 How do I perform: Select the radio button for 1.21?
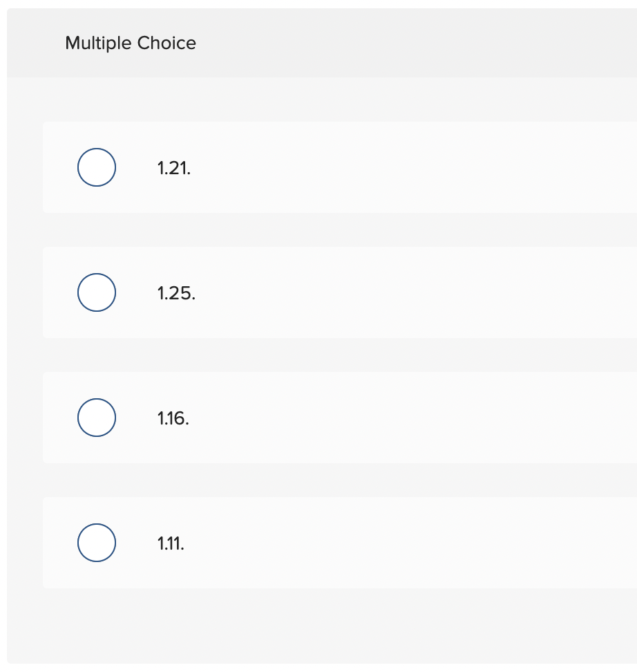click(97, 167)
